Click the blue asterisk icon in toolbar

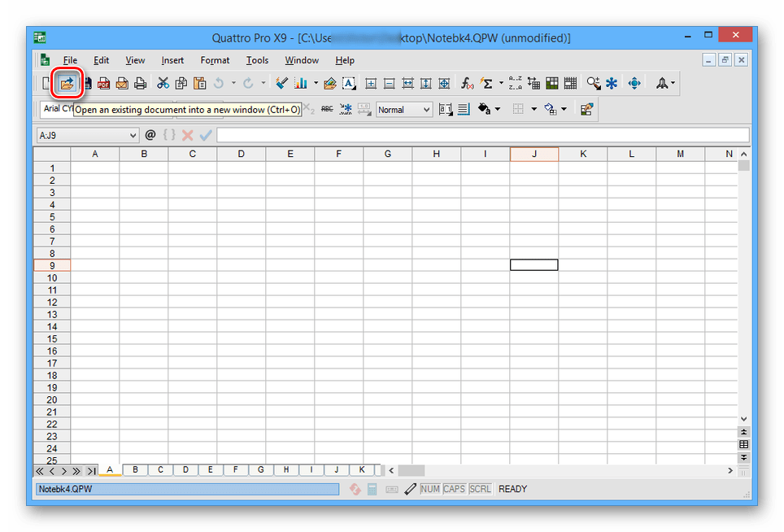pos(612,83)
